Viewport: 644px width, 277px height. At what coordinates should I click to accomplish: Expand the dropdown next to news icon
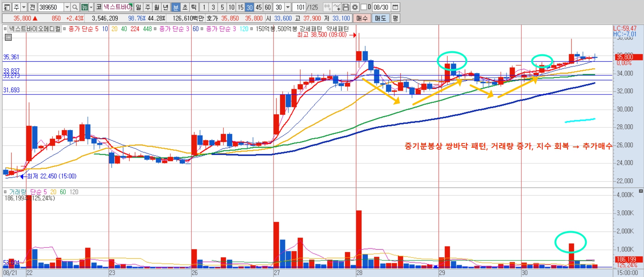pos(91,7)
